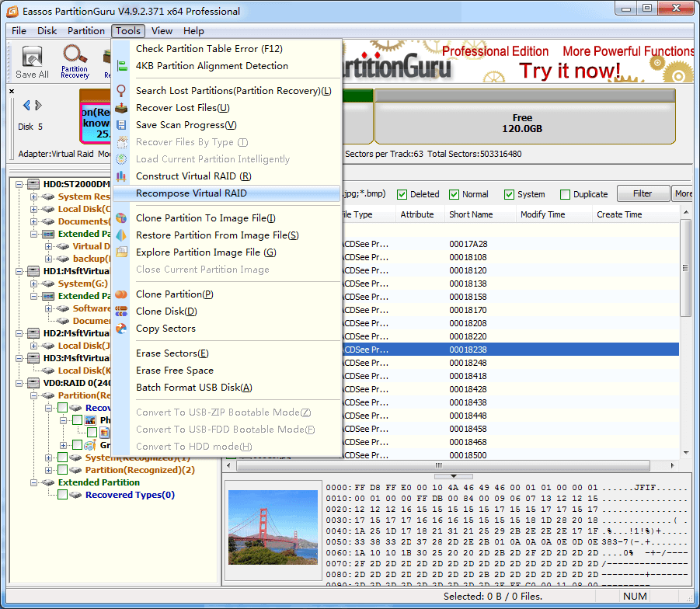Click the Eassos PartitionGuru app icon in title bar
This screenshot has width=700, height=609.
(x=12, y=11)
